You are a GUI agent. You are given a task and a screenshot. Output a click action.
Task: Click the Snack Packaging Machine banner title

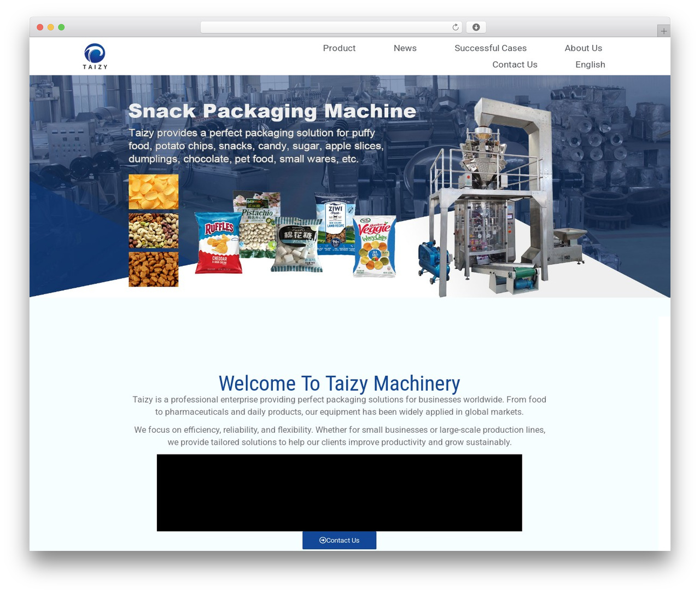point(272,111)
